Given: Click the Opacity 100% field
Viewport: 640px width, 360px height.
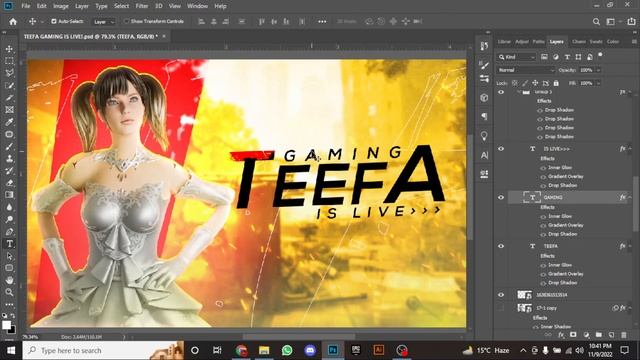Looking at the screenshot, I should [587, 70].
